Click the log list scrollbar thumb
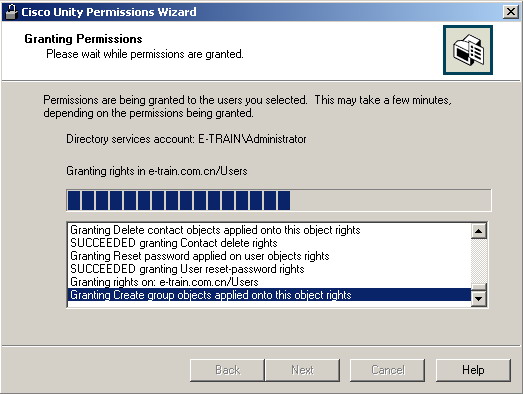 [479, 287]
